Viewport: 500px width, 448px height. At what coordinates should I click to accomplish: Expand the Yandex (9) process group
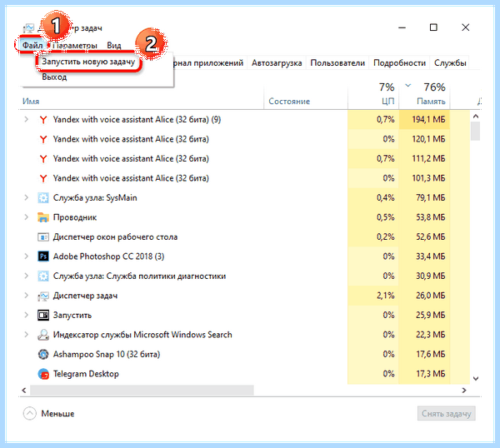click(26, 119)
